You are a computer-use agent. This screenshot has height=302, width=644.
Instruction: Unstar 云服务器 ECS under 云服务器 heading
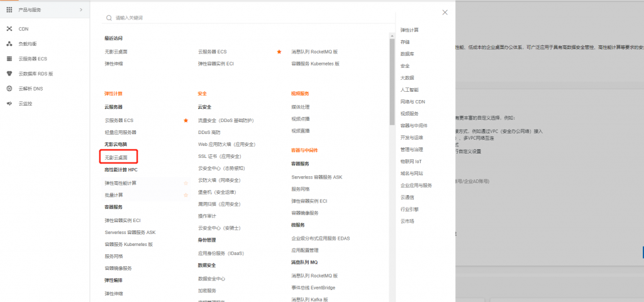(x=186, y=120)
